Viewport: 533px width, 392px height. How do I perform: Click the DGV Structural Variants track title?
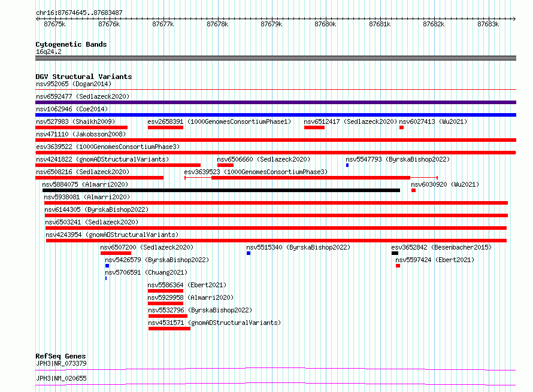pyautogui.click(x=84, y=77)
